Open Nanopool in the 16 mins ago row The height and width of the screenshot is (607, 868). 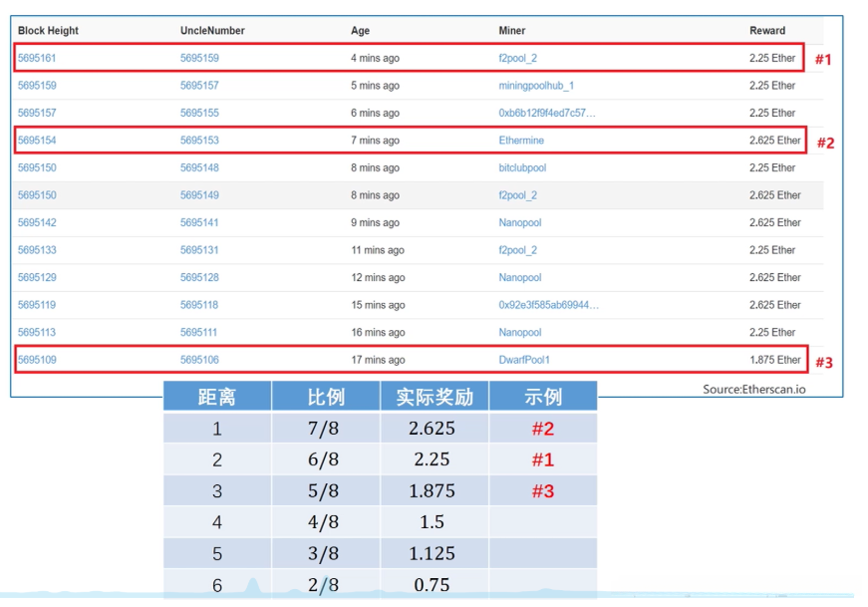(520, 332)
